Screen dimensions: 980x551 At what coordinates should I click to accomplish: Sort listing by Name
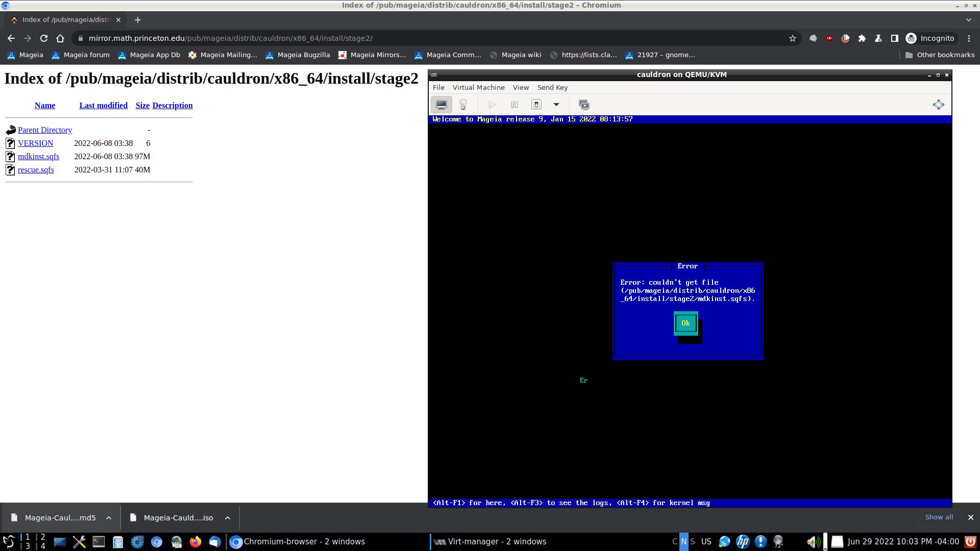pos(45,106)
